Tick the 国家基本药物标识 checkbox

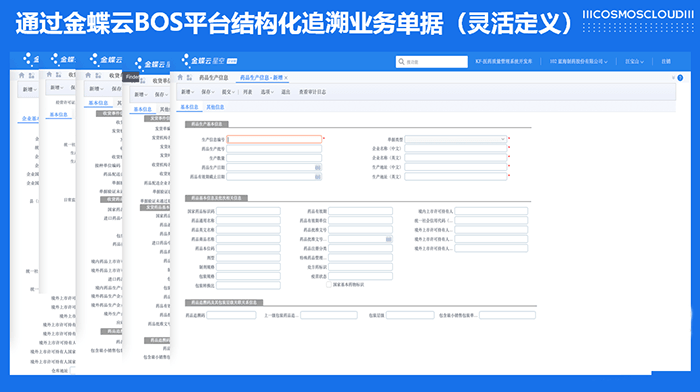329,284
